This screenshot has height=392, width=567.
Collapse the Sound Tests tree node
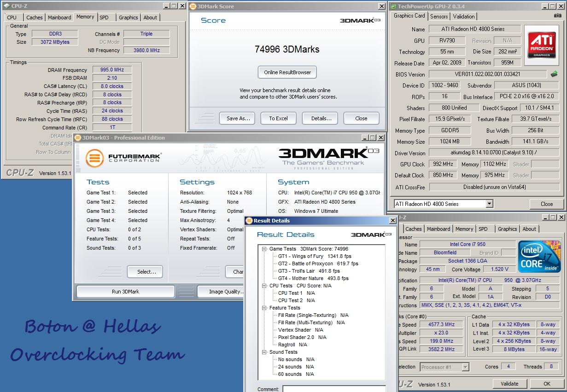[264, 352]
